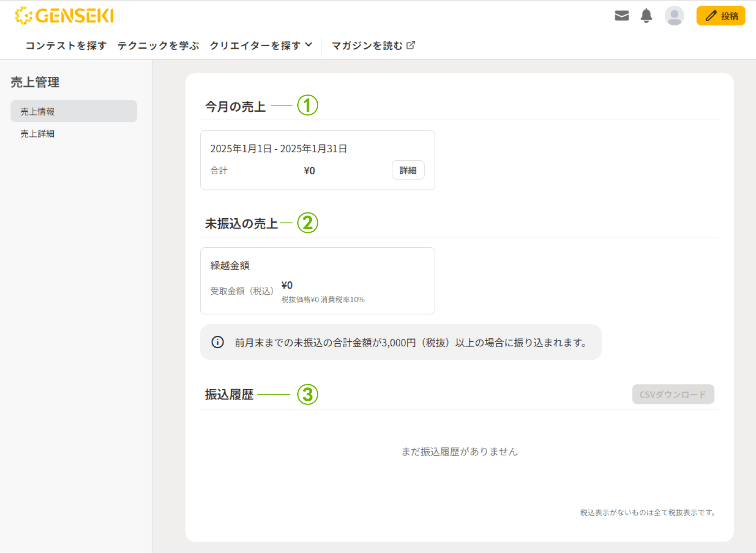The height and width of the screenshot is (553, 756).
Task: Open the notifications bell icon
Action: point(646,16)
